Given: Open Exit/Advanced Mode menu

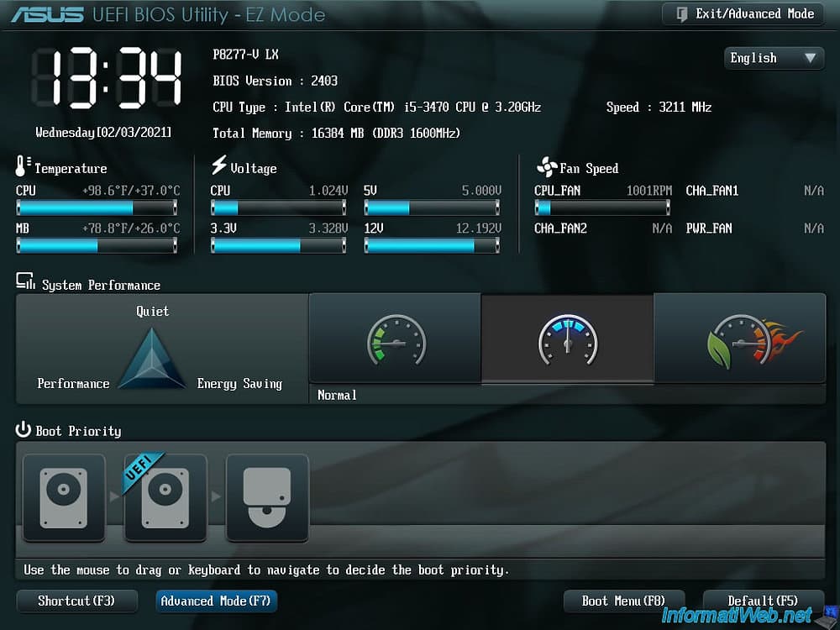Looking at the screenshot, I should pos(743,13).
